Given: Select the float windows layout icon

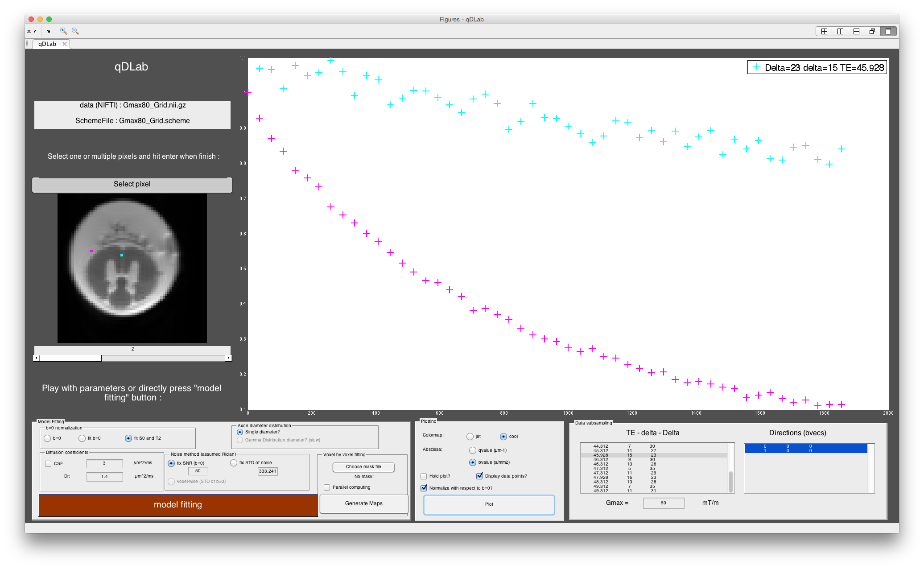Looking at the screenshot, I should 872,31.
